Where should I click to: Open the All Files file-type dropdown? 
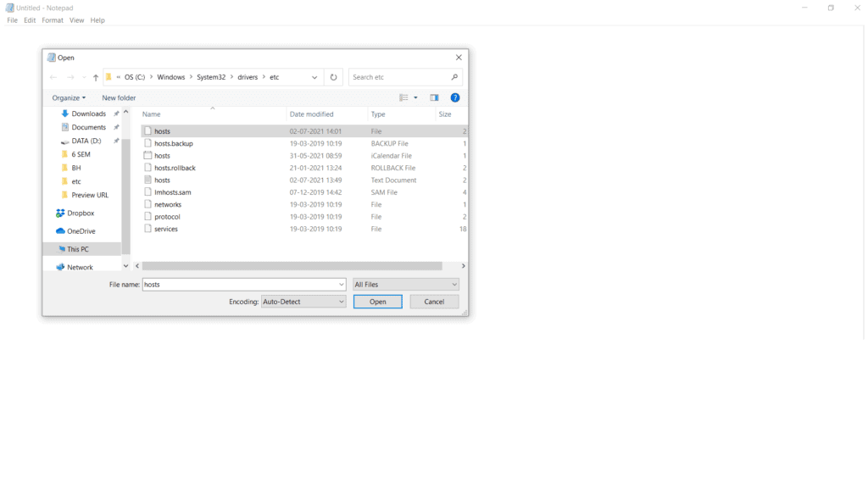[x=405, y=284]
